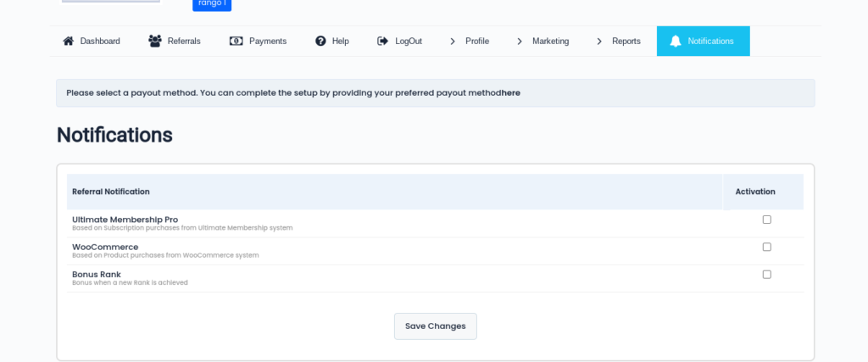Click the Referral Notification column header
Viewport: 868px width, 362px height.
(x=111, y=192)
